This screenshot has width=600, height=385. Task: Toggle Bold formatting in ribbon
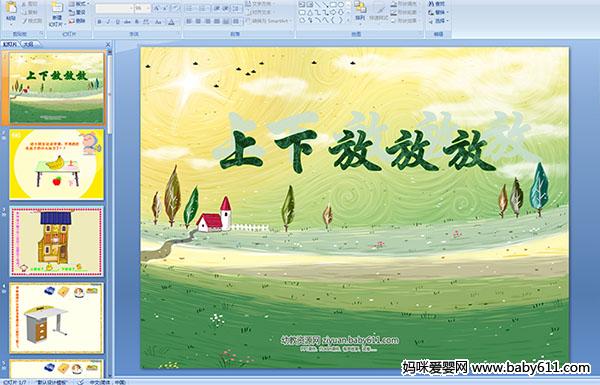click(99, 22)
